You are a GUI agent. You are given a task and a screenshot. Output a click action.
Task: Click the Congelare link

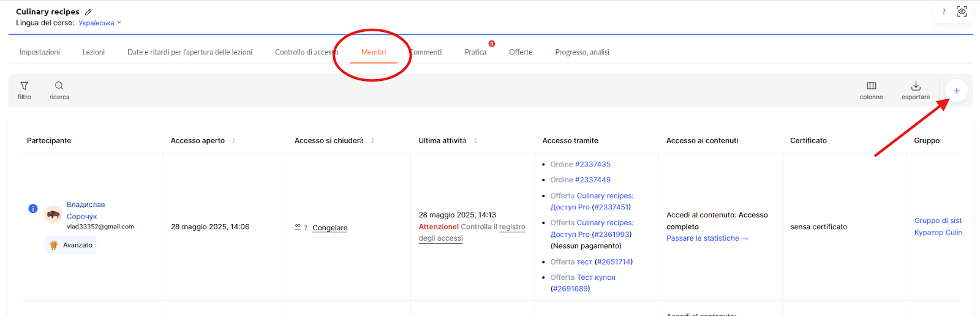click(330, 228)
